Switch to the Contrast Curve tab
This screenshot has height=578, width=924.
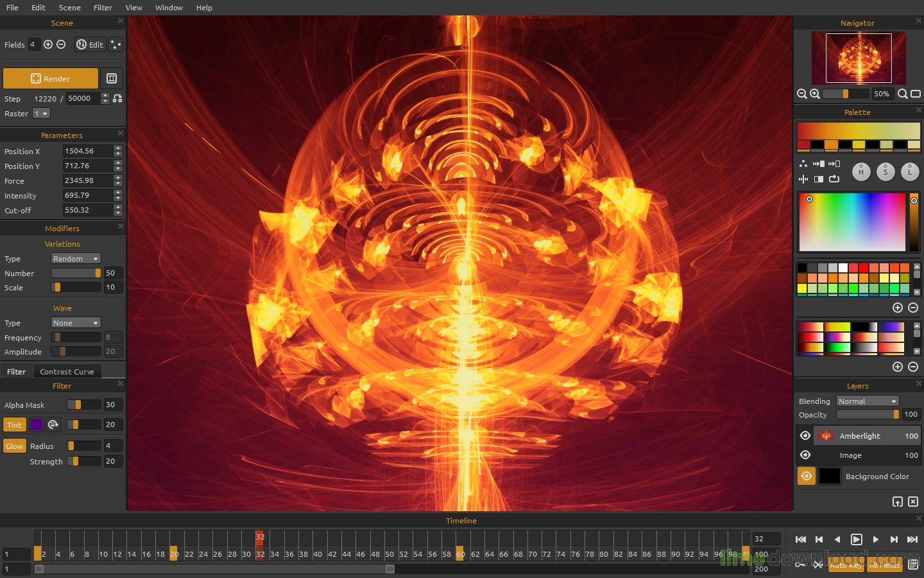coord(67,371)
